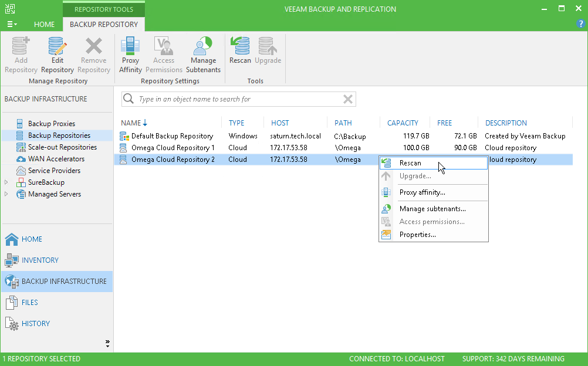Switch to the Home ribbon tab
The width and height of the screenshot is (588, 366).
pyautogui.click(x=44, y=24)
